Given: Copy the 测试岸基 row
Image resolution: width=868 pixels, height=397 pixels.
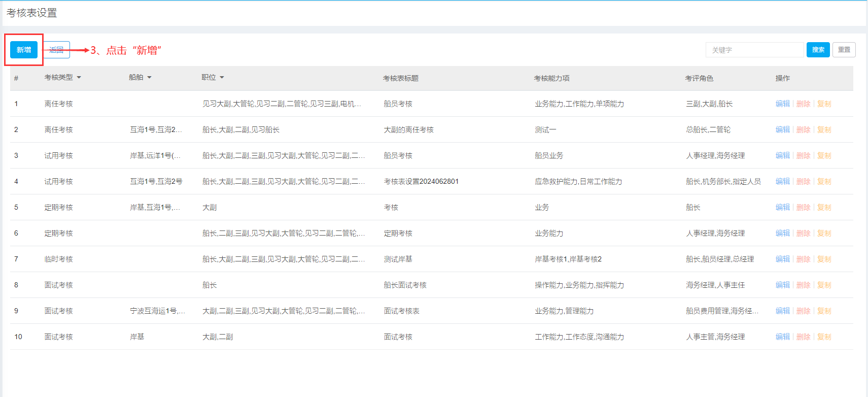Looking at the screenshot, I should [x=824, y=259].
